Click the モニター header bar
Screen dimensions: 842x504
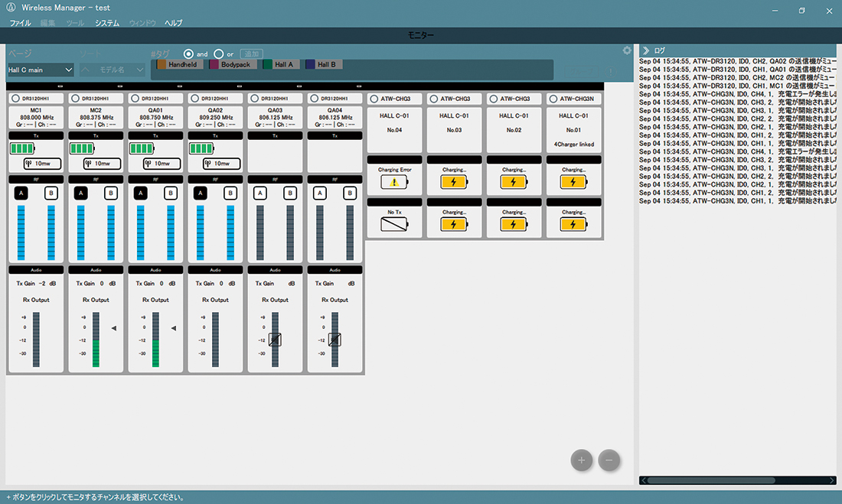(x=421, y=35)
